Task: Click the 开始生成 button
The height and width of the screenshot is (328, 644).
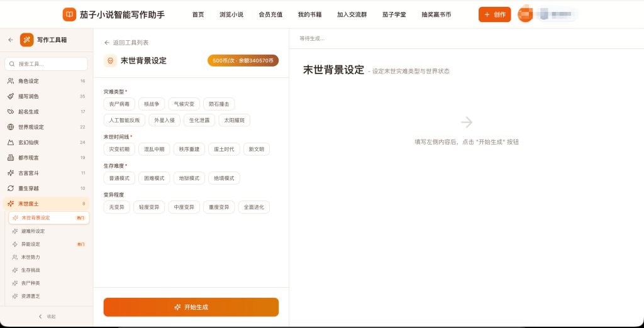Action: click(x=191, y=307)
